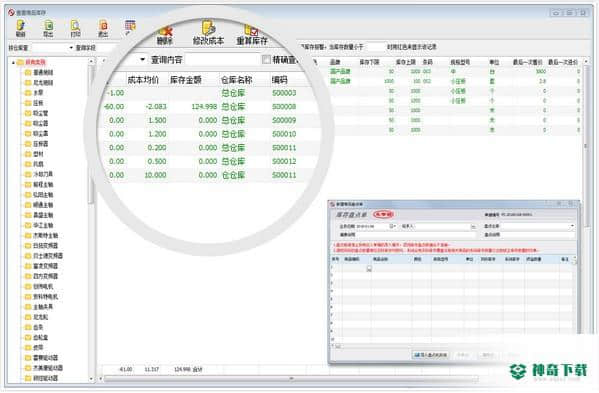Click the 删除 delete icon with red X
The height and width of the screenshot is (393, 599).
pos(165,36)
